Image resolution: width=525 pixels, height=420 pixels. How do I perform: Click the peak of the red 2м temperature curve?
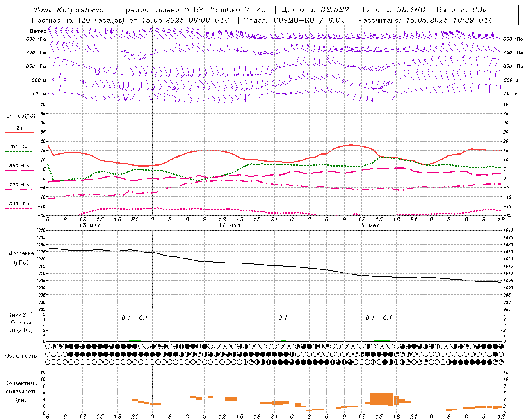(x=350, y=145)
